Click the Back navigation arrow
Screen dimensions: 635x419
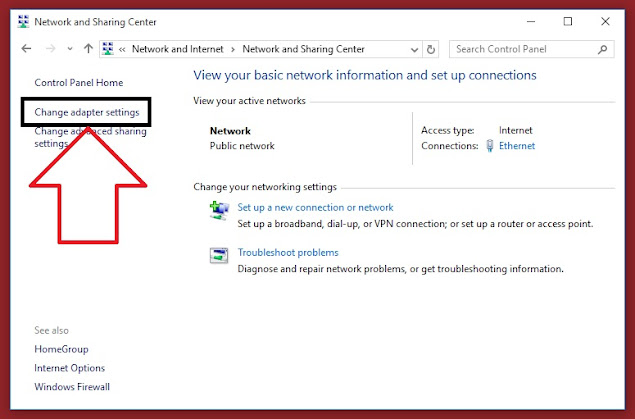tap(26, 49)
